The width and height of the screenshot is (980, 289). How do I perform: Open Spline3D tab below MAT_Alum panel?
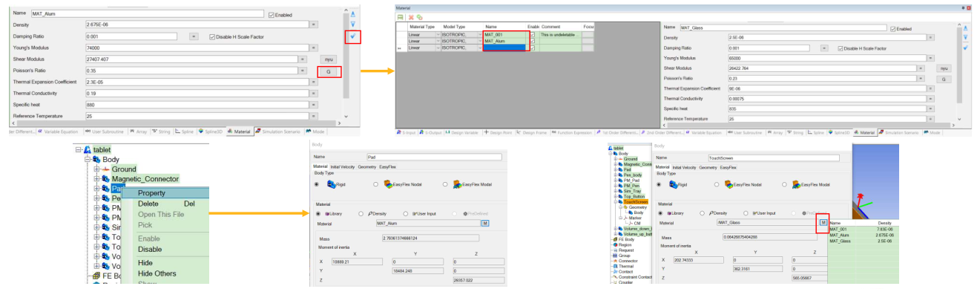coord(211,131)
